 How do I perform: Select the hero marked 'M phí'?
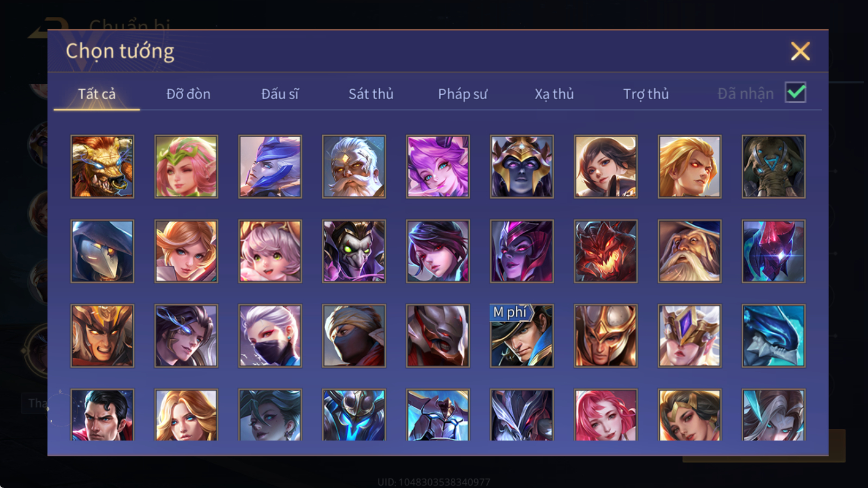point(522,336)
